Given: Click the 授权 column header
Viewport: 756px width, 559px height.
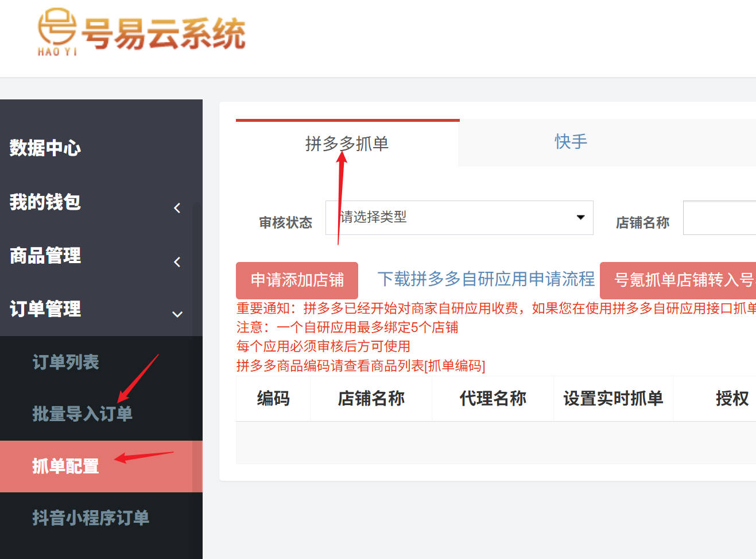Looking at the screenshot, I should (732, 398).
